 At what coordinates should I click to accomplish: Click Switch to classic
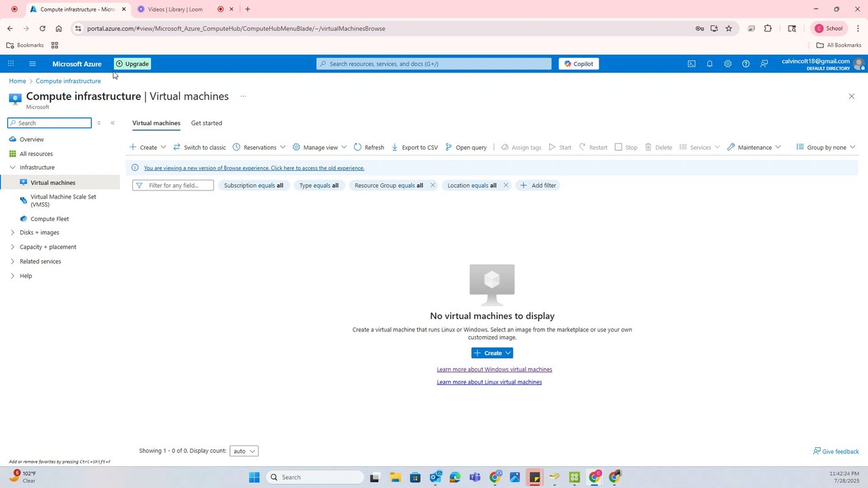coord(199,147)
